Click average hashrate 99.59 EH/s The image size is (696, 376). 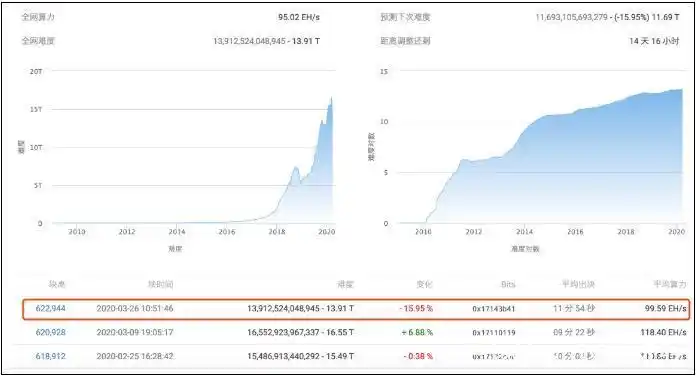[665, 309]
